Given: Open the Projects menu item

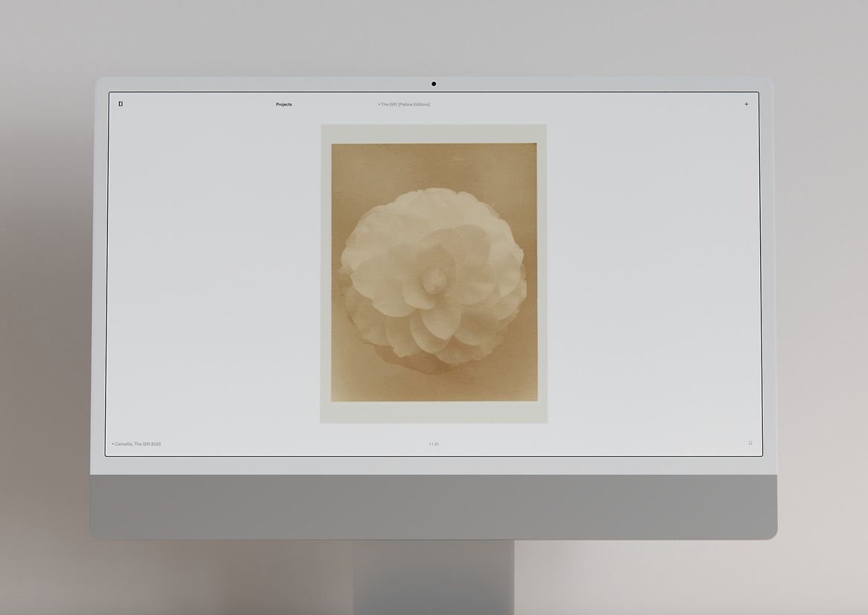Looking at the screenshot, I should click(284, 104).
